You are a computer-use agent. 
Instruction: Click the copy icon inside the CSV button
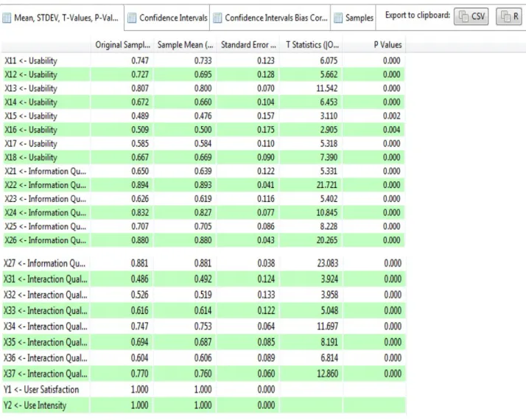[x=463, y=16]
